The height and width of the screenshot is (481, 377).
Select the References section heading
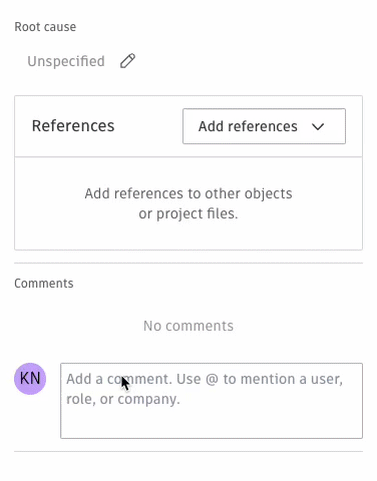click(73, 126)
